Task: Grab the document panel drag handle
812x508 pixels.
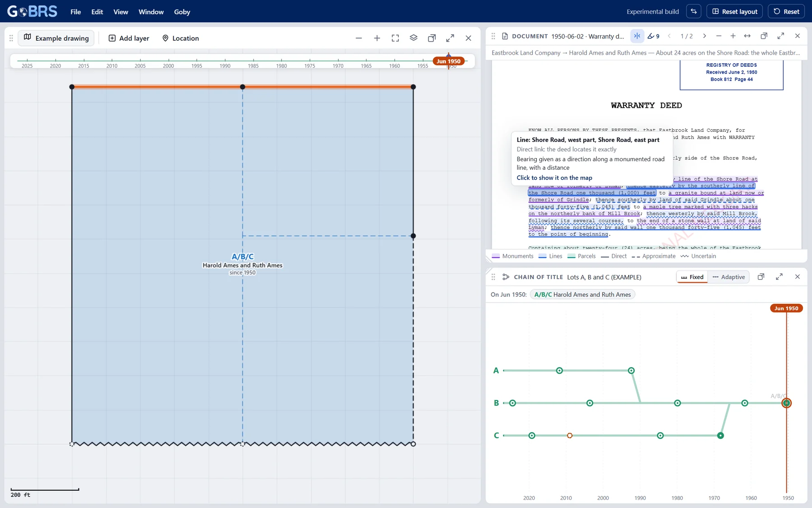Action: pyautogui.click(x=493, y=36)
